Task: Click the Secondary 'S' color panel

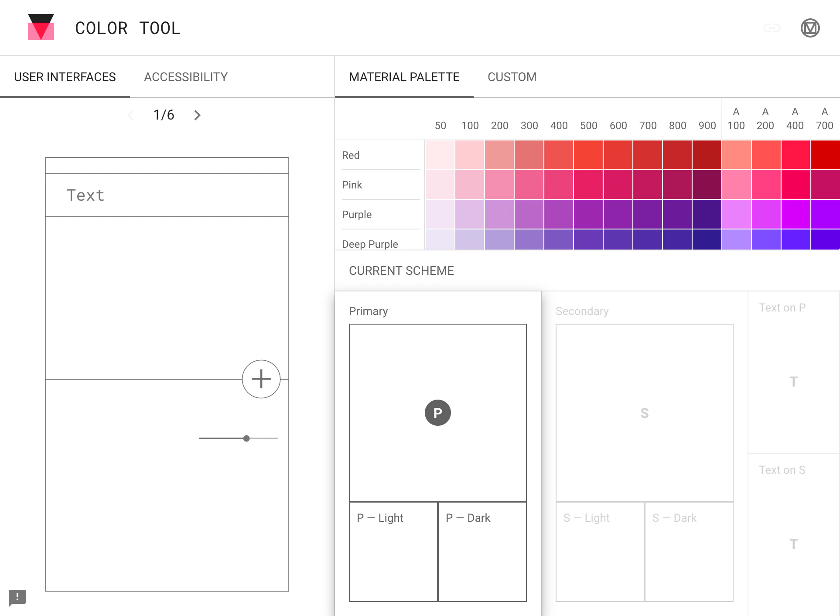Action: point(644,412)
